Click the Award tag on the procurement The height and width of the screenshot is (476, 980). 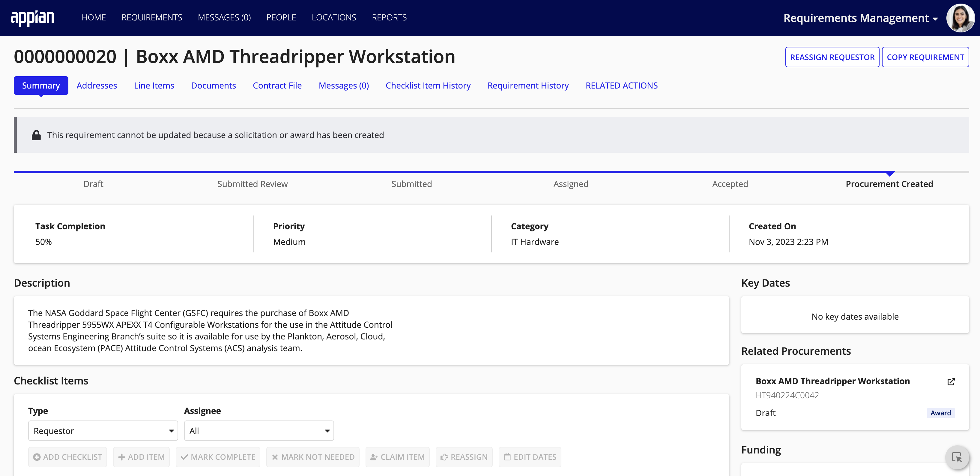coord(940,413)
